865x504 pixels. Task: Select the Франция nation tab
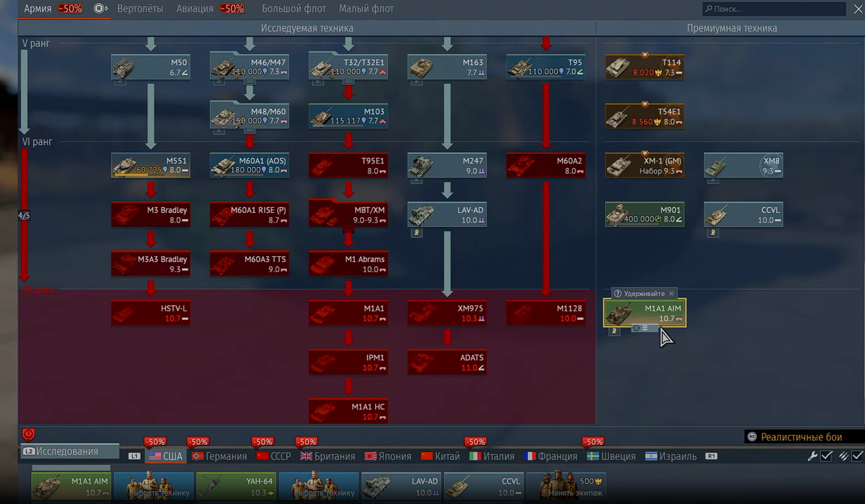(x=551, y=456)
